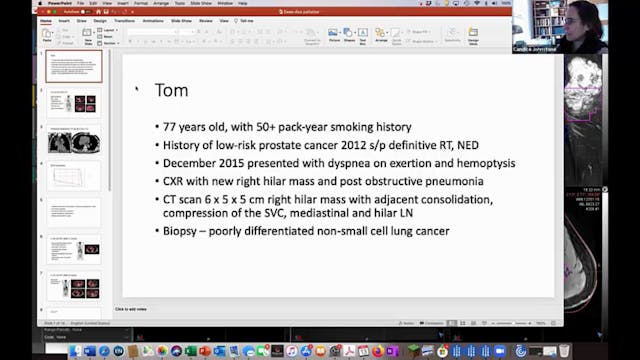This screenshot has height=360, width=640.
Task: Open Finder from the Dock
Action: 75,351
